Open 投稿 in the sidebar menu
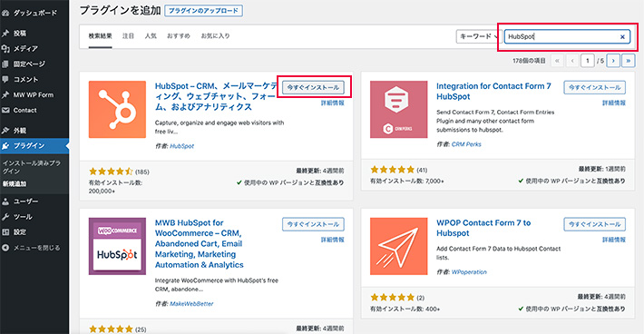644x334 pixels. coord(20,34)
